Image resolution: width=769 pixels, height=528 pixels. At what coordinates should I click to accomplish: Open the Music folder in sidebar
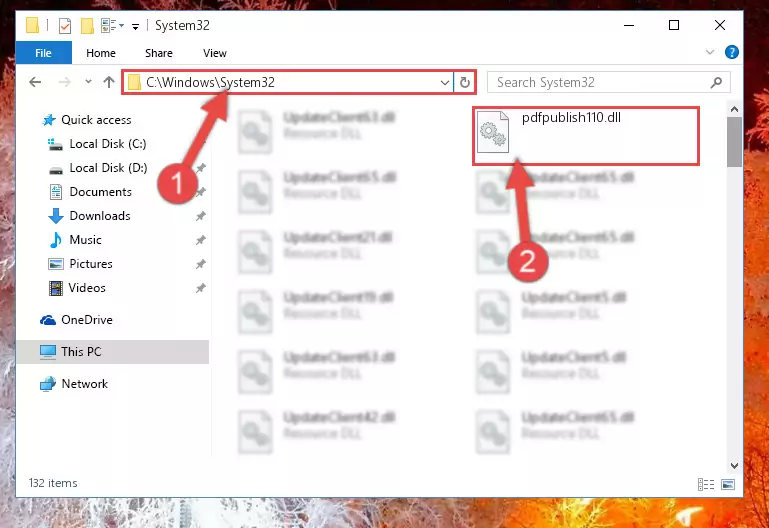[85, 240]
